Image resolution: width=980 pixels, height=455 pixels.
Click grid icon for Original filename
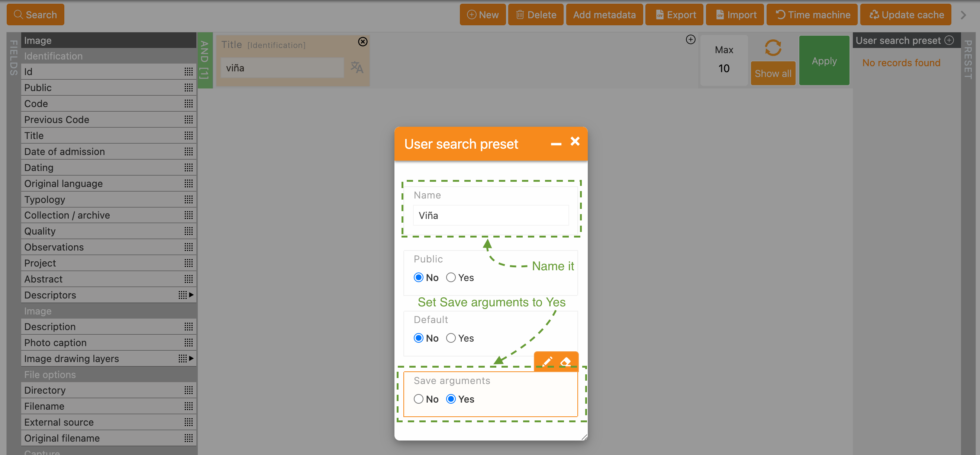coord(188,438)
